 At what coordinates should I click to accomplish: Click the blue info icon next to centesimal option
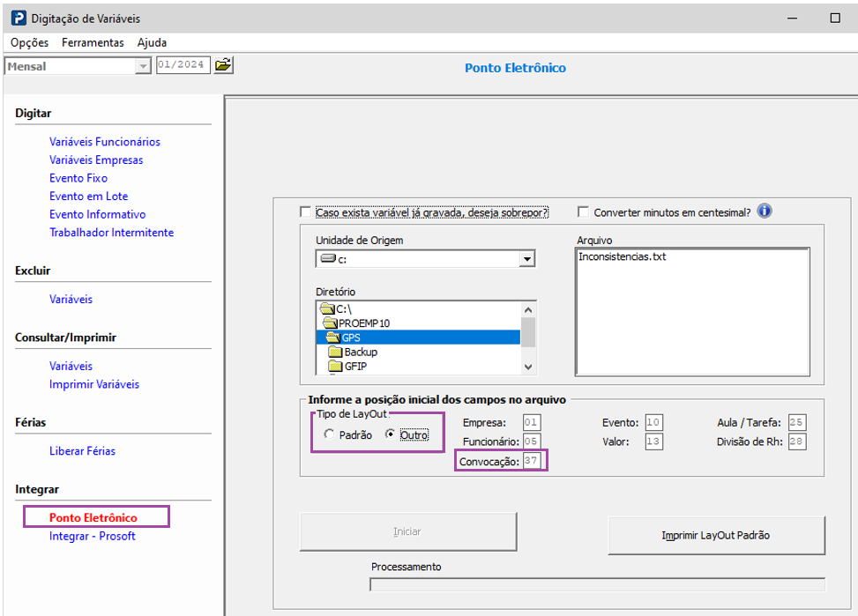(765, 212)
